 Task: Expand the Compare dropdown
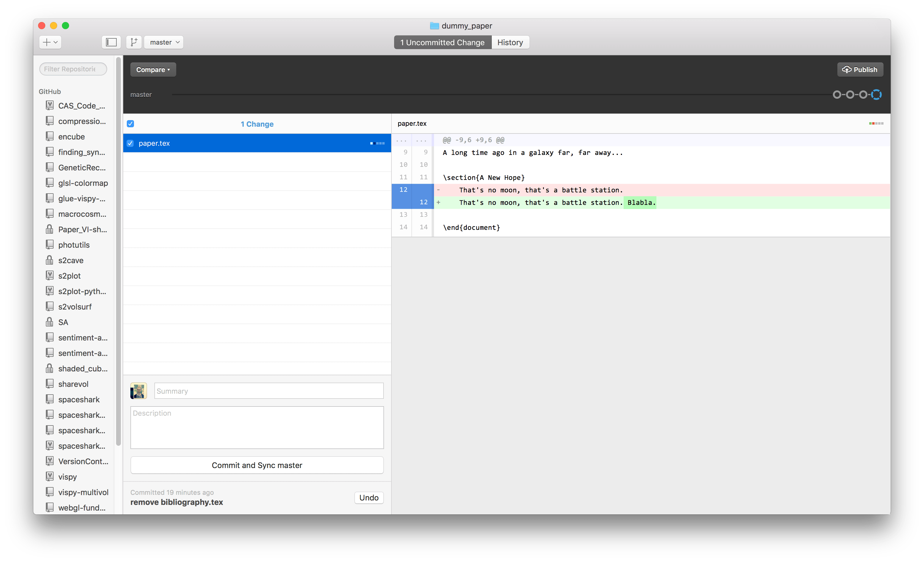(x=153, y=70)
